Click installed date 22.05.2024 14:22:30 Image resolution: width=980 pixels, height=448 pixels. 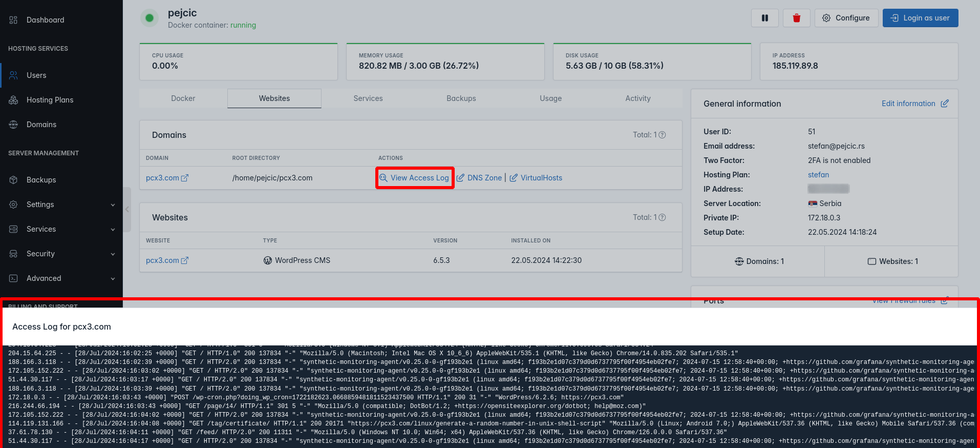click(x=546, y=260)
